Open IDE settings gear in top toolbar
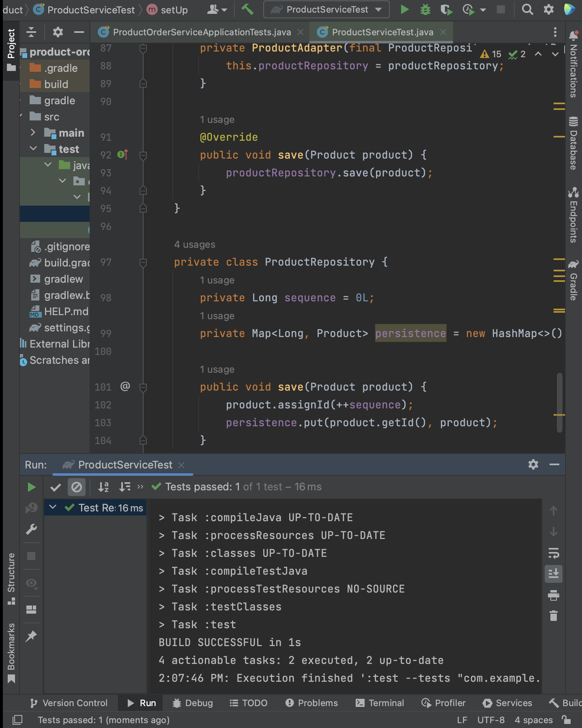The width and height of the screenshot is (582, 728). tap(548, 9)
